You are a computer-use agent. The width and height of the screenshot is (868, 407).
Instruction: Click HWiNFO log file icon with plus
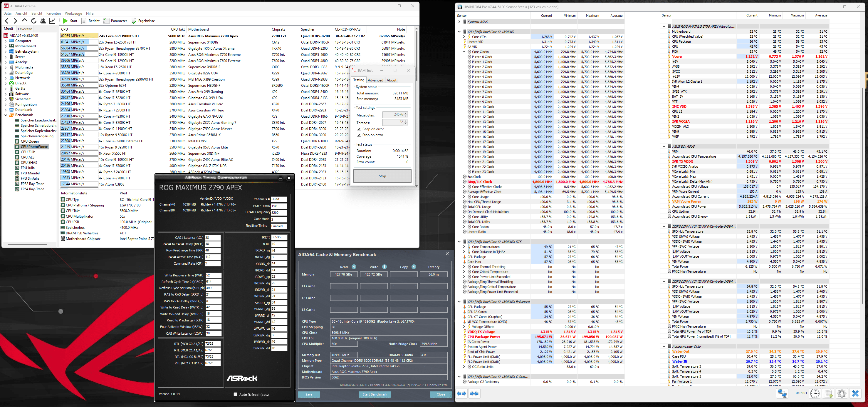pos(829,393)
